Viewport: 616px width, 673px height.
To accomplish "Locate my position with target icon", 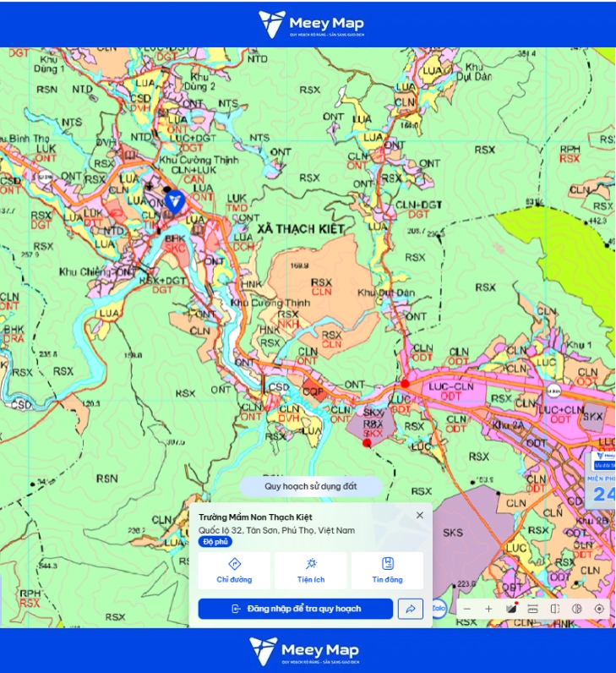I will 599,609.
